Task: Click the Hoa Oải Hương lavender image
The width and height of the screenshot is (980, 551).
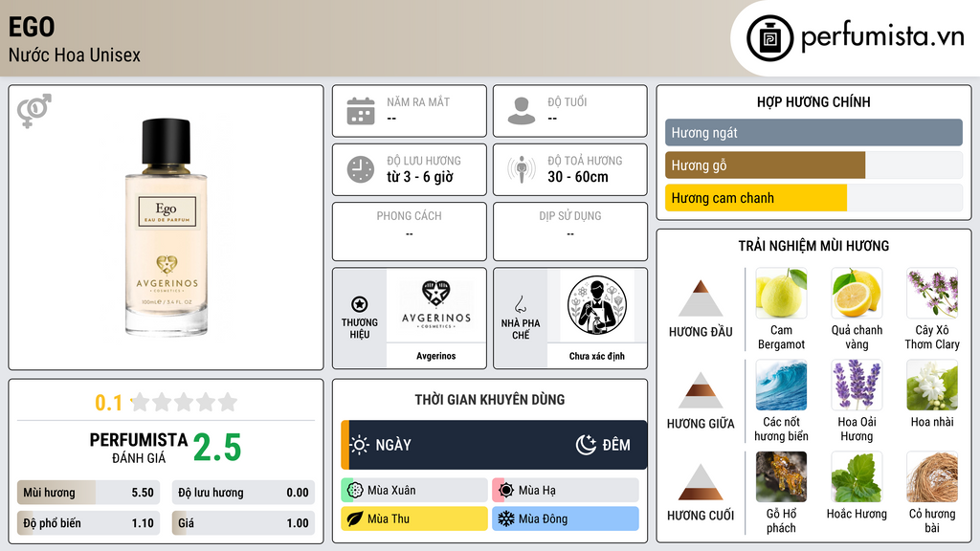Action: [x=857, y=385]
